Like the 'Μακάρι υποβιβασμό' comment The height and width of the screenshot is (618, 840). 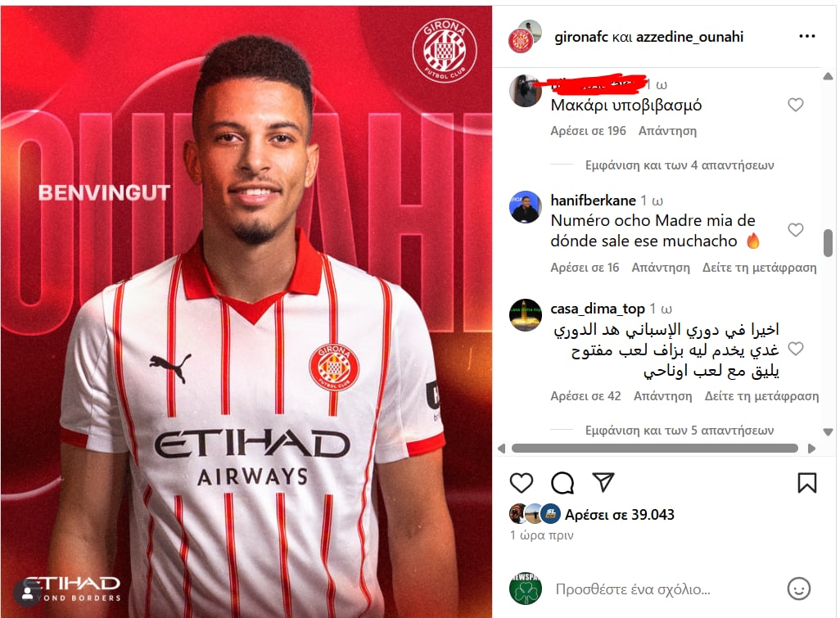tap(796, 105)
